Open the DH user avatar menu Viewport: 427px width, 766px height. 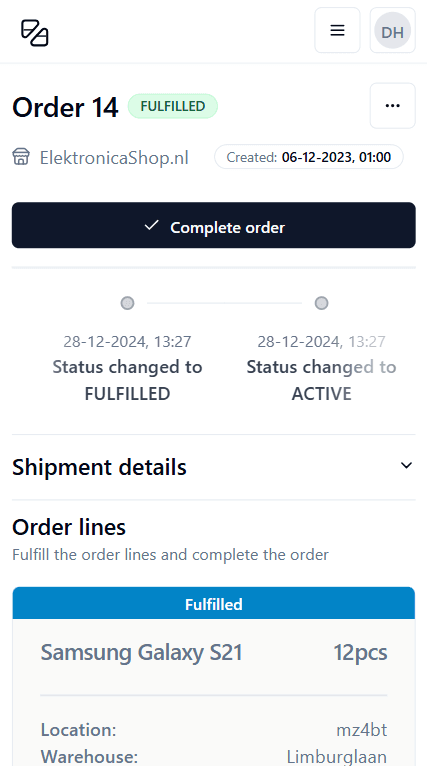pyautogui.click(x=392, y=30)
